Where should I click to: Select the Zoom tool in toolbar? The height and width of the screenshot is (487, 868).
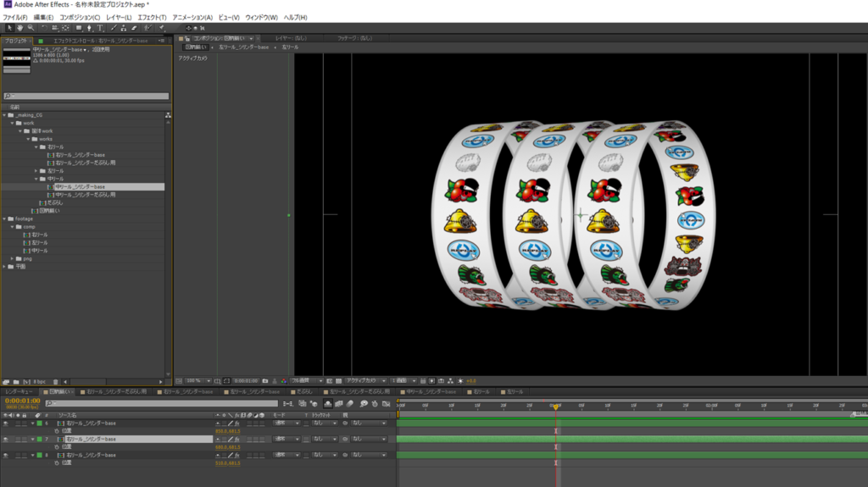[31, 28]
